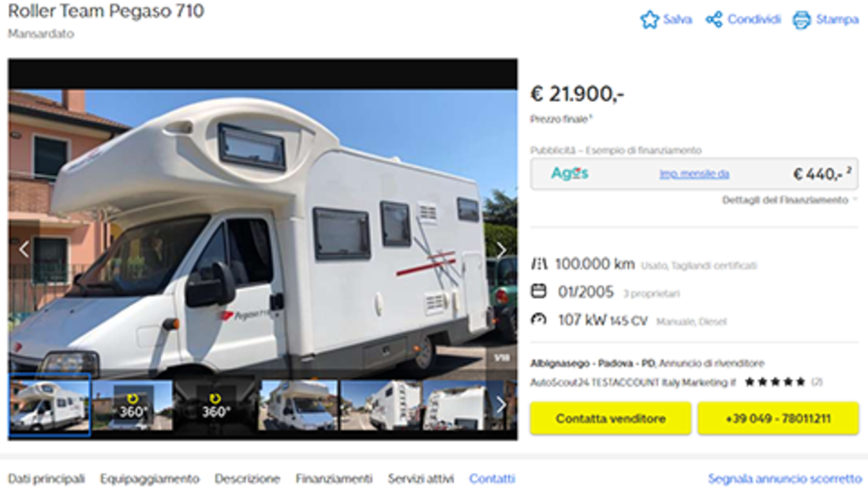Viewport: 868px width, 488px height.
Task: Save listing with the star icon
Action: [649, 20]
